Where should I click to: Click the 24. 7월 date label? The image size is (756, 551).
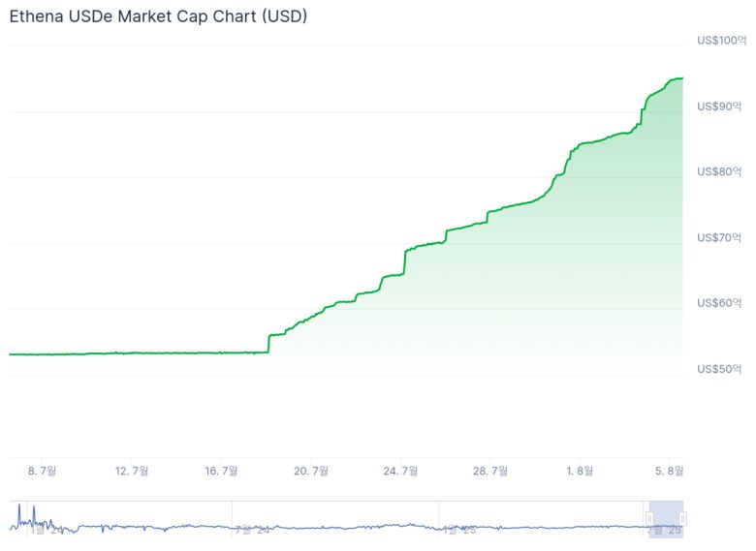400,471
